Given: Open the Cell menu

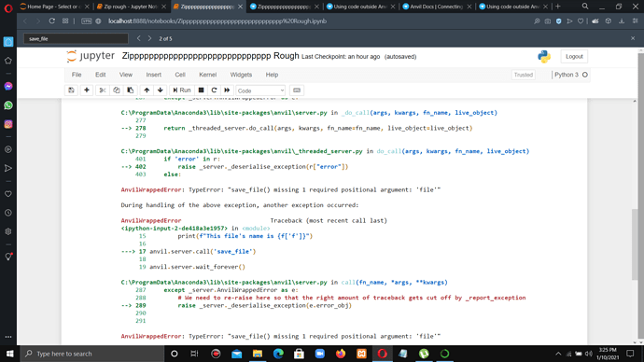Looking at the screenshot, I should pyautogui.click(x=180, y=75).
